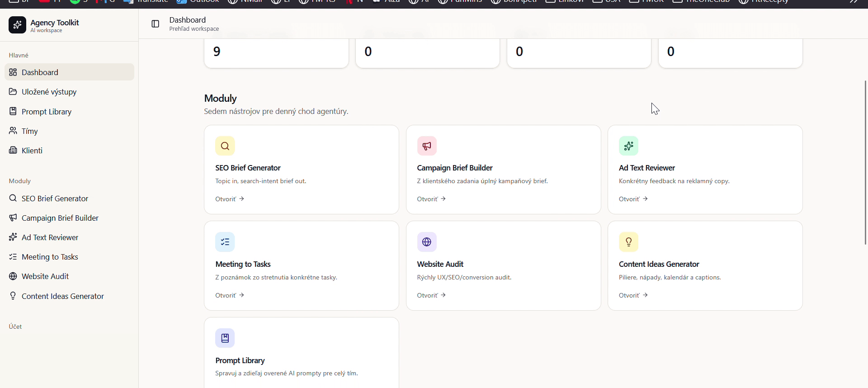The image size is (868, 388).
Task: Click the 'Účet' sidebar section label
Action: (x=15, y=326)
